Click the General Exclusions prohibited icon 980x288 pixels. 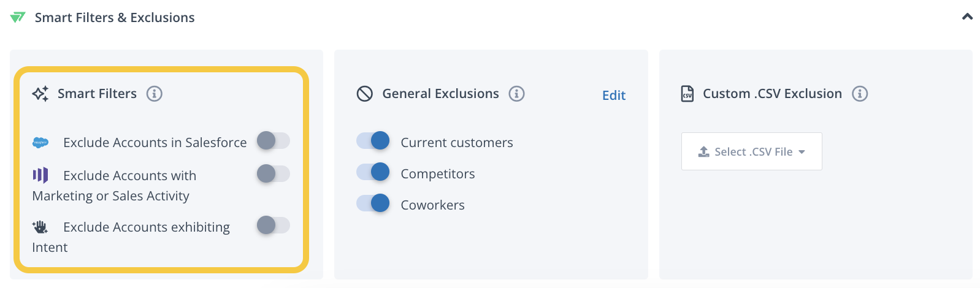(365, 94)
